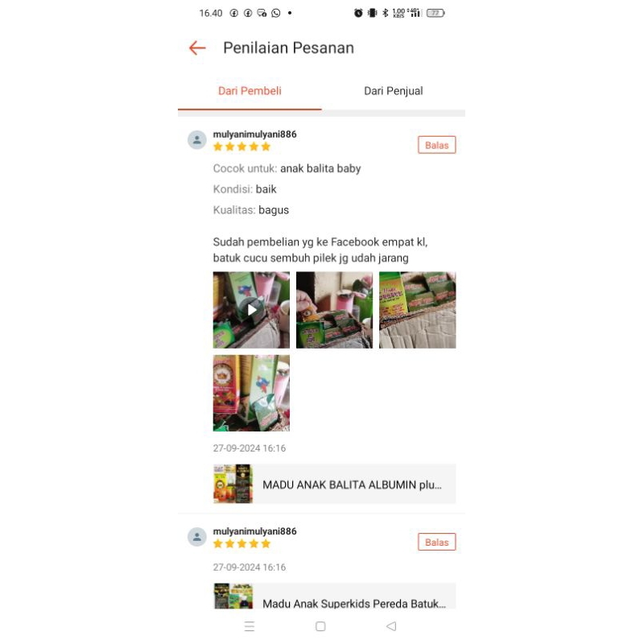Tap the orange back arrow icon
Viewport: 644px width, 644px height.
pos(197,48)
